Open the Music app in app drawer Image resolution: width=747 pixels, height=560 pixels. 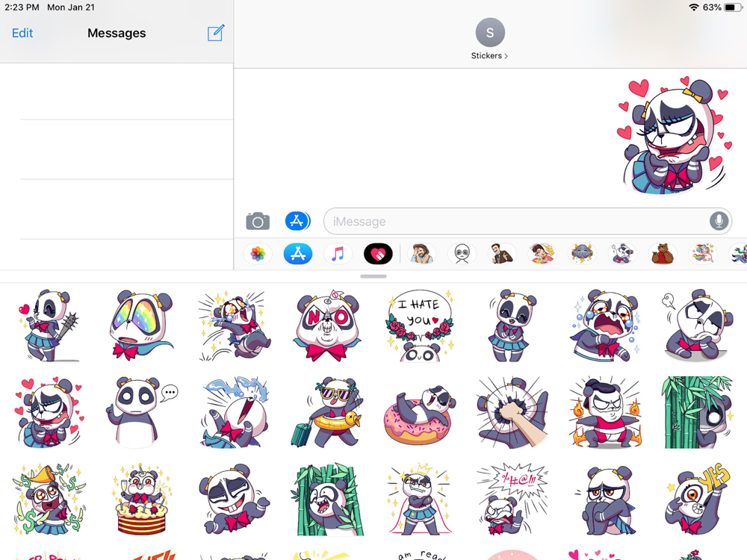(x=338, y=253)
